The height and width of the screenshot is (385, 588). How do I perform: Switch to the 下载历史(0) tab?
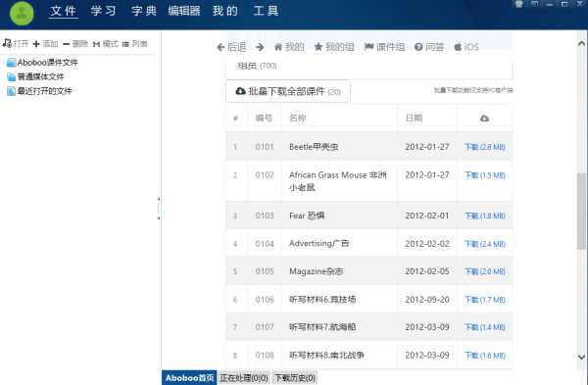(295, 378)
